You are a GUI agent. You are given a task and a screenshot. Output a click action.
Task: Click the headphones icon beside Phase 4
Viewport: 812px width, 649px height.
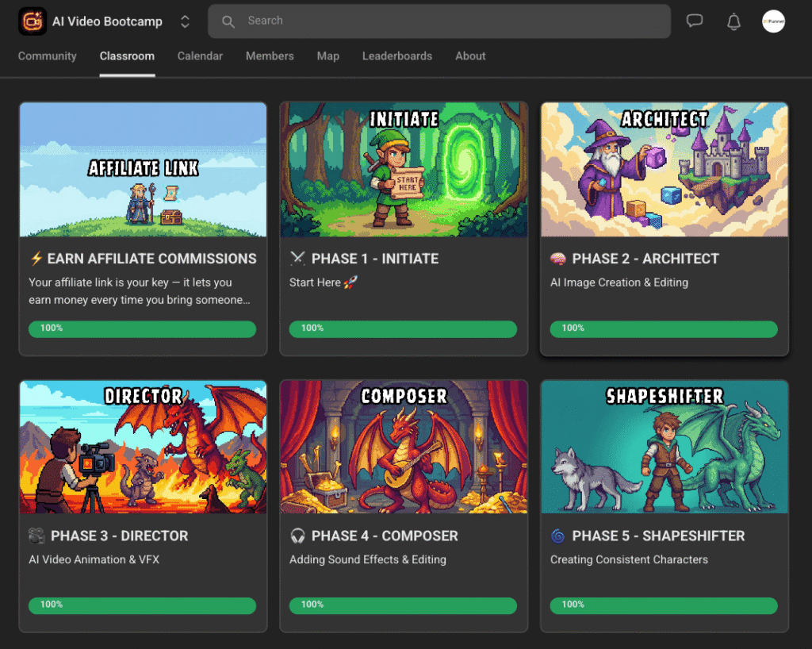[297, 536]
